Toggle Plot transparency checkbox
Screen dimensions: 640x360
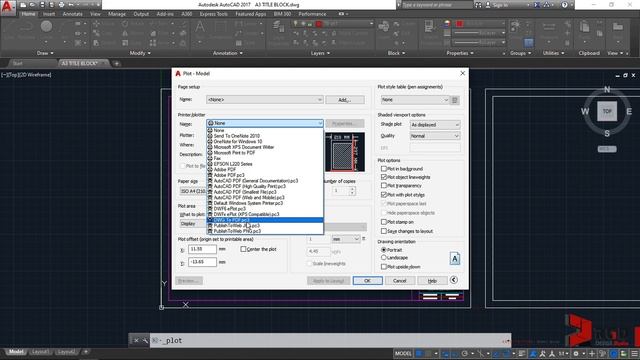(384, 186)
